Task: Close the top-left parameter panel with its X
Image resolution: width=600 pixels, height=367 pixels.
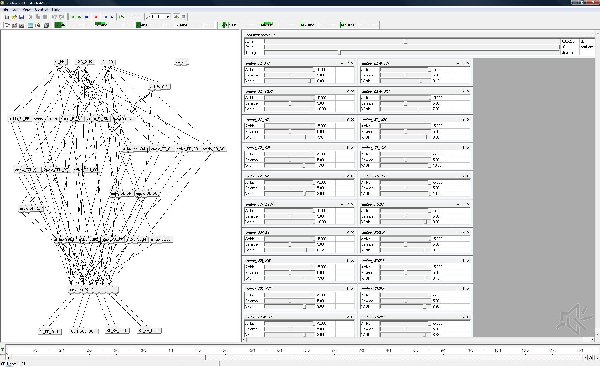Action: [351, 63]
